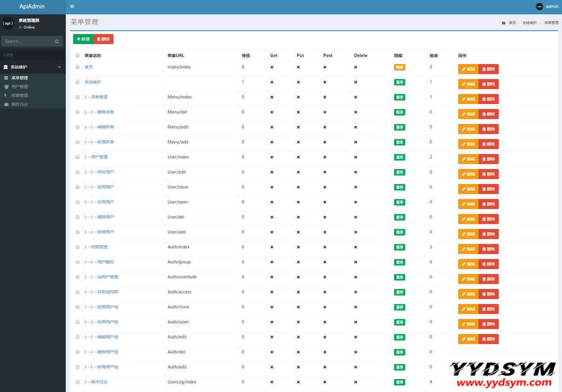This screenshot has width=562, height=392.
Task: Select 权限管理 sidebar menu item
Action: tap(20, 96)
